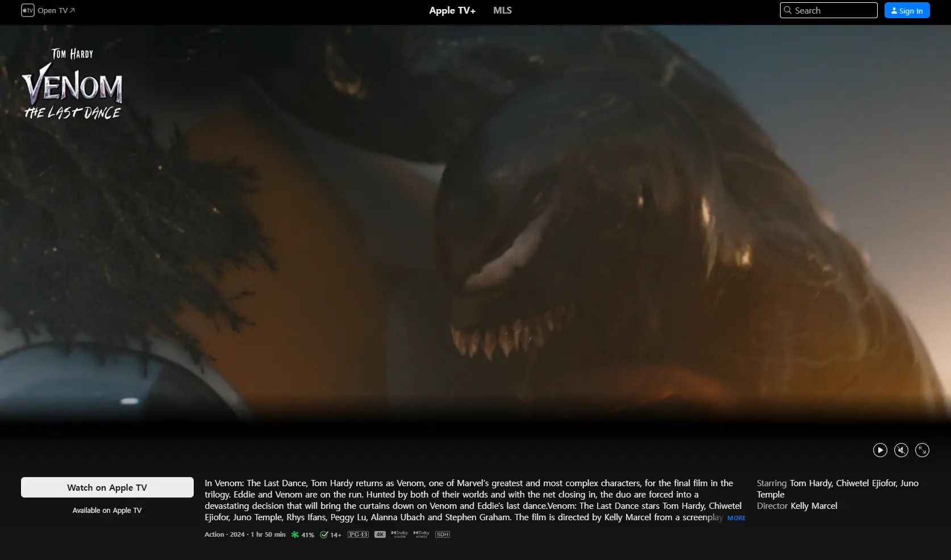The width and height of the screenshot is (951, 560).
Task: Switch to the Apple TV+ tab
Action: pos(452,10)
